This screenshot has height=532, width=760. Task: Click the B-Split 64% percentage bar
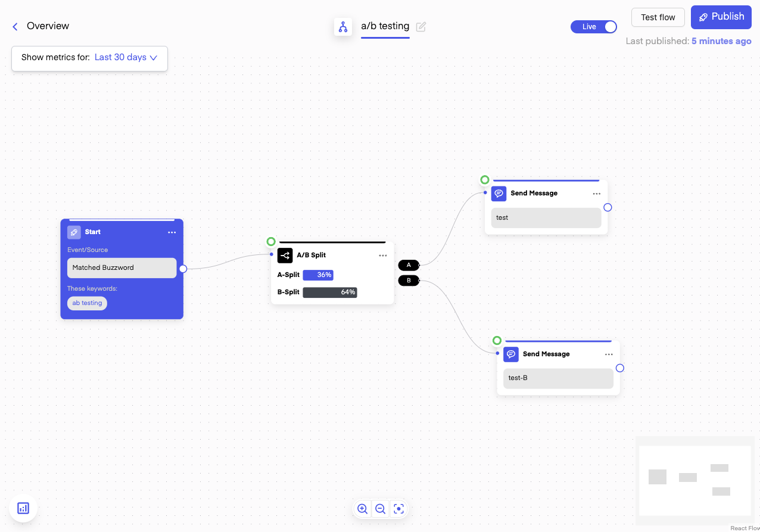click(330, 293)
